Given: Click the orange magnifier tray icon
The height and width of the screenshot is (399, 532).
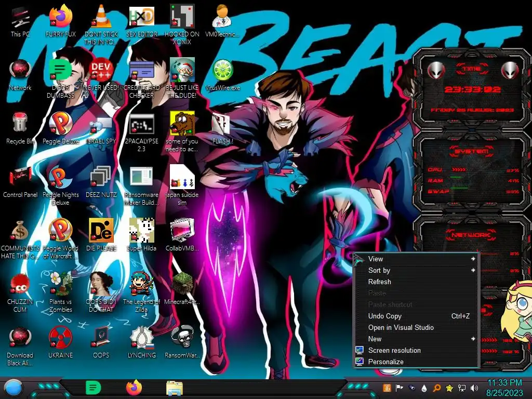Looking at the screenshot, I should (436, 388).
